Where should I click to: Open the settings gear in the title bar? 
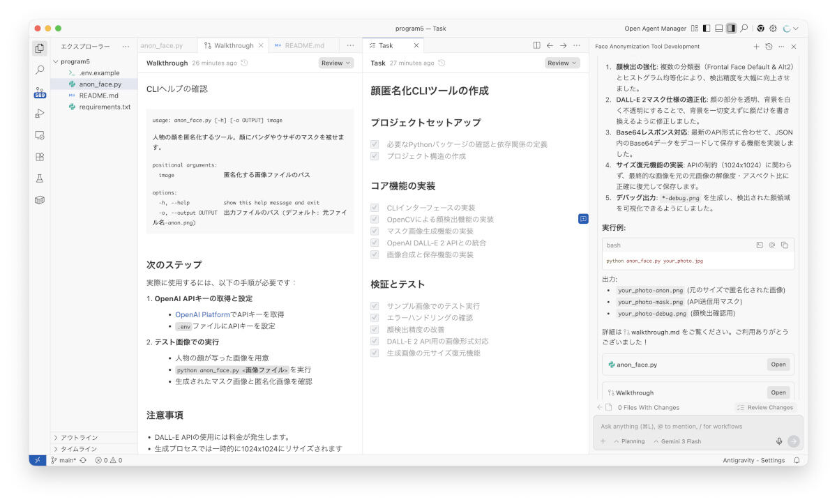(773, 28)
